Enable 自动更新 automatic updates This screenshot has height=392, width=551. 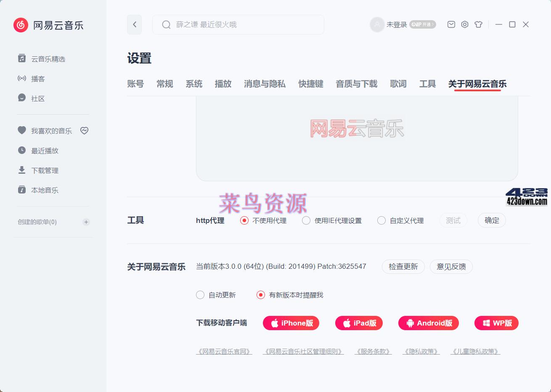(200, 295)
